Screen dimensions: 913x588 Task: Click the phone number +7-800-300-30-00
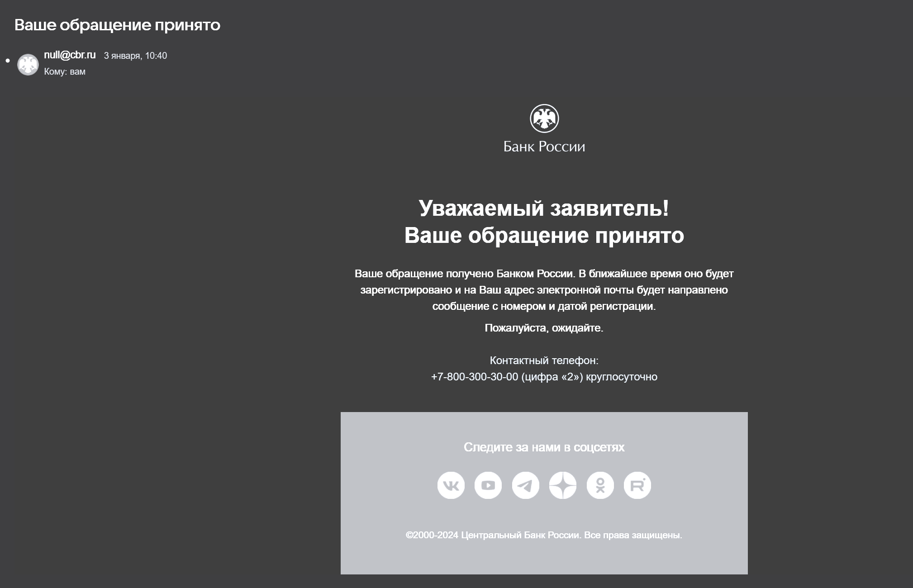pos(474,377)
